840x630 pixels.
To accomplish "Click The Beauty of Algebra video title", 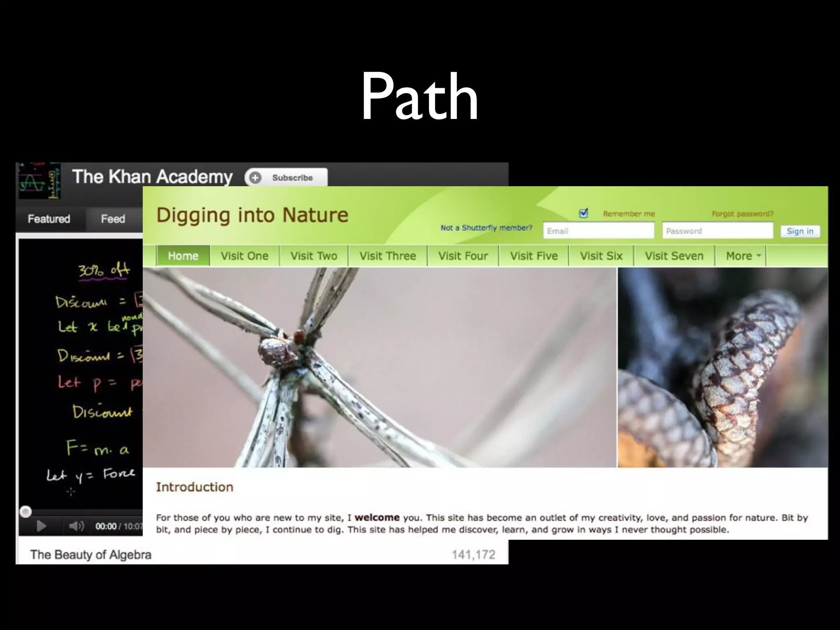I will [91, 555].
